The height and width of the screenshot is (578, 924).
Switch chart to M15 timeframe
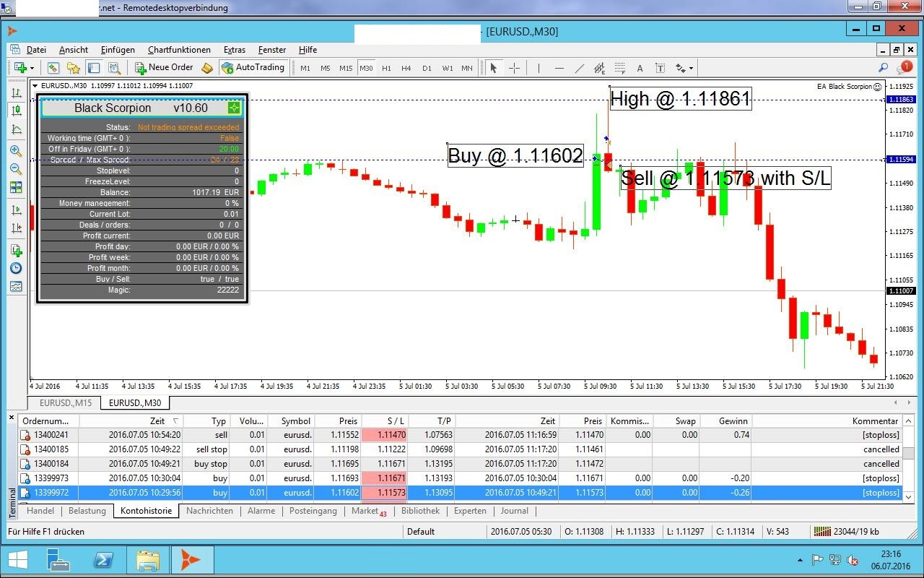click(x=346, y=68)
